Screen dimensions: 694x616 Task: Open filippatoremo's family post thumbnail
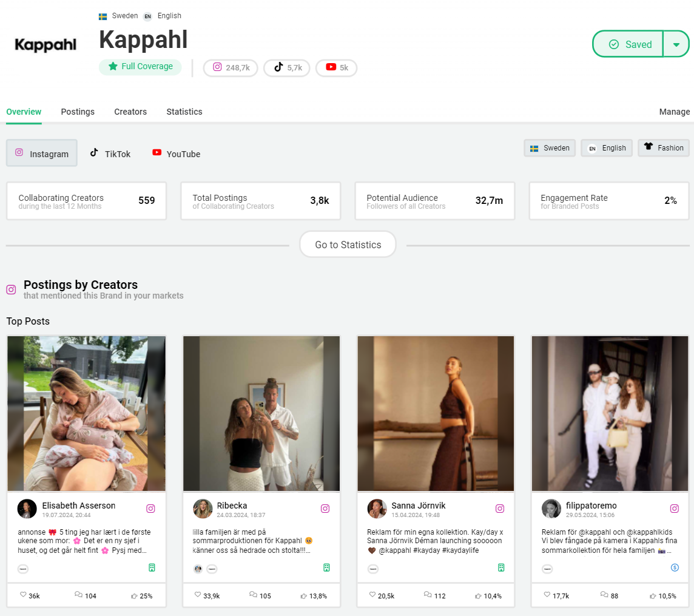coord(610,413)
